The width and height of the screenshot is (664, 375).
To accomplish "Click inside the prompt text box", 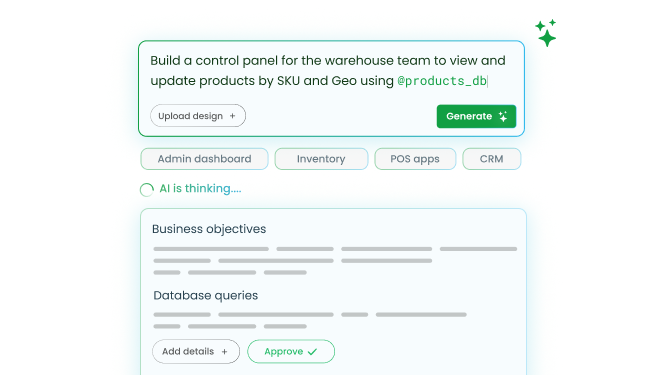I will tap(331, 88).
